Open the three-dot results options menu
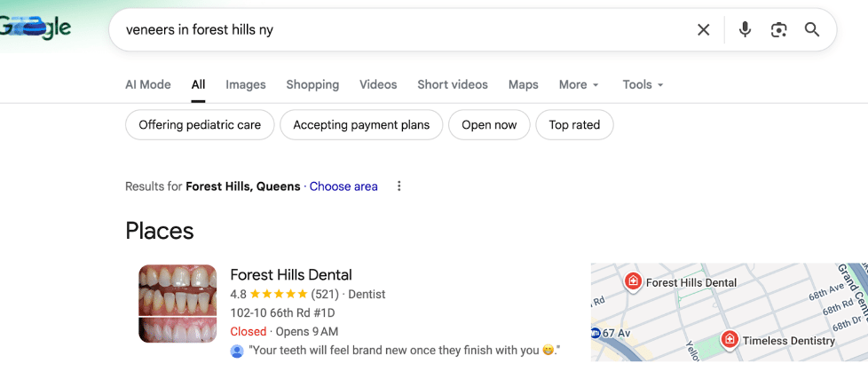Viewport: 868px width, 387px height. [399, 186]
